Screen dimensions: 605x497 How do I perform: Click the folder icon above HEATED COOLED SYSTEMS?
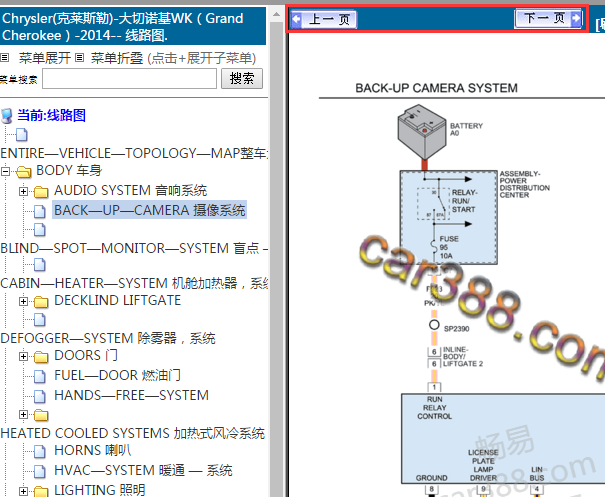point(41,415)
